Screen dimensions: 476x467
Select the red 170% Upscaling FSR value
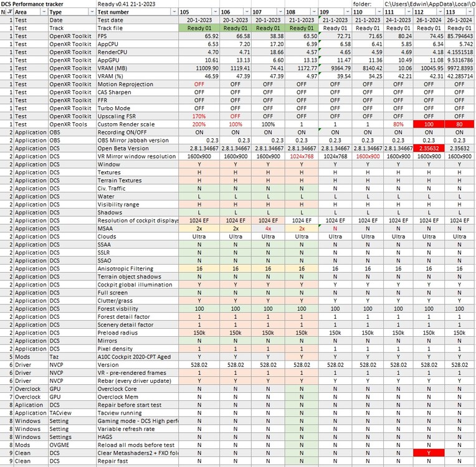tap(199, 116)
